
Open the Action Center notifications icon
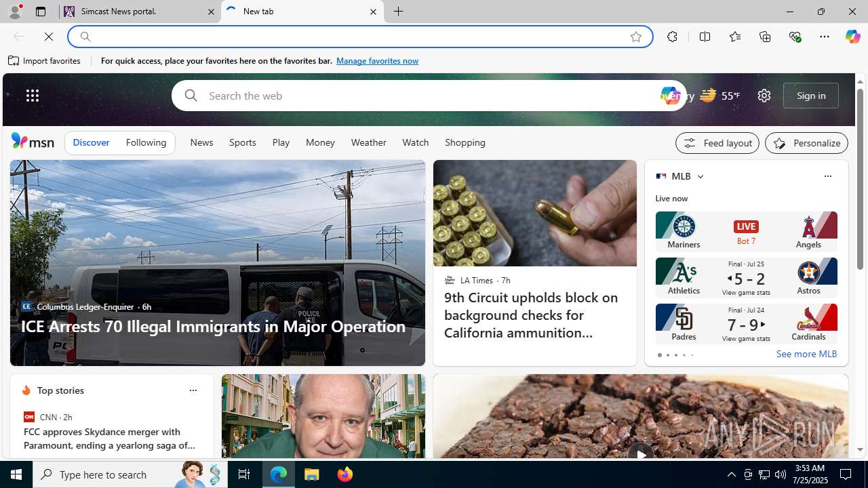846,474
